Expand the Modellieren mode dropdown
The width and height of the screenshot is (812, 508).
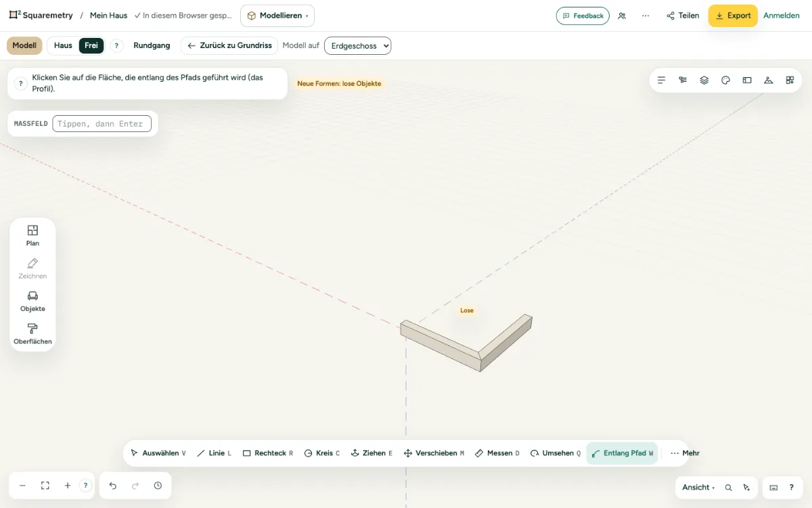pos(277,16)
